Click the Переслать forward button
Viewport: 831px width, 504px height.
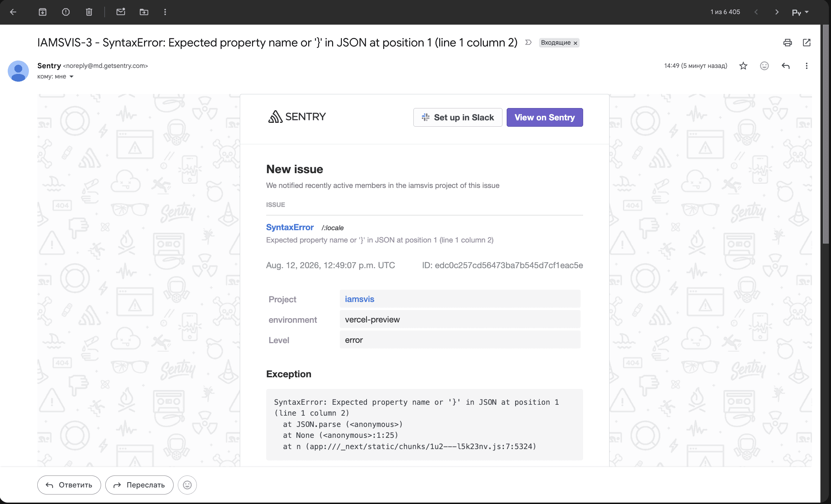click(x=139, y=485)
